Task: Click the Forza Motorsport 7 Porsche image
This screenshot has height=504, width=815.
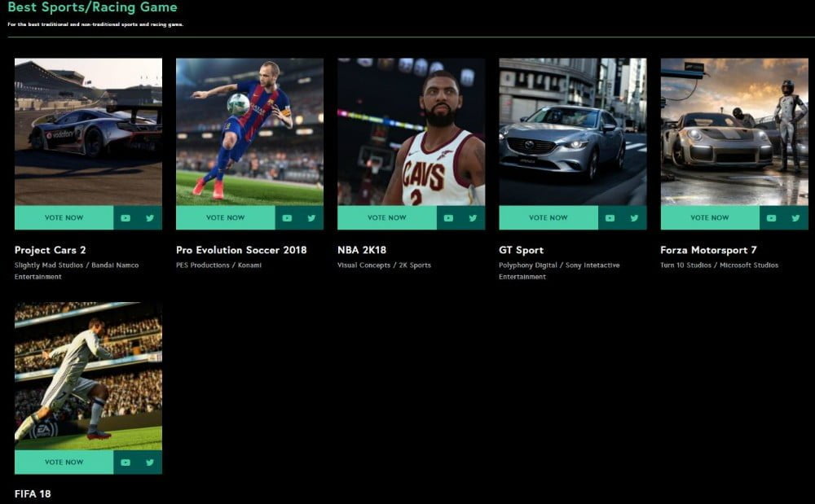Action: point(734,132)
